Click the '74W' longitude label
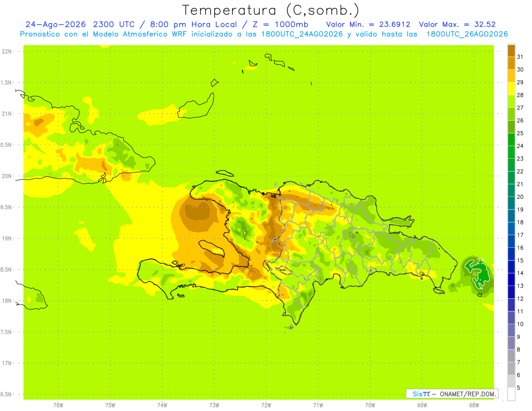 click(162, 405)
